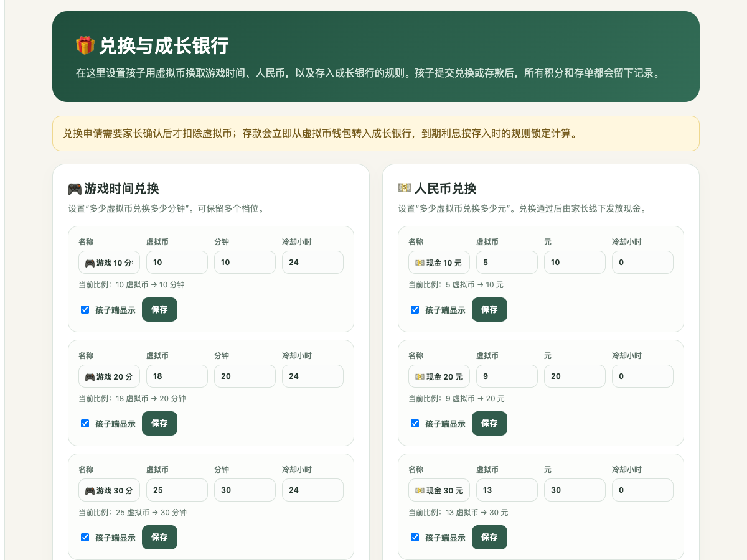The image size is (747, 560).
Task: Save the 游戏 10 分钟 exchange tier
Action: click(x=159, y=309)
